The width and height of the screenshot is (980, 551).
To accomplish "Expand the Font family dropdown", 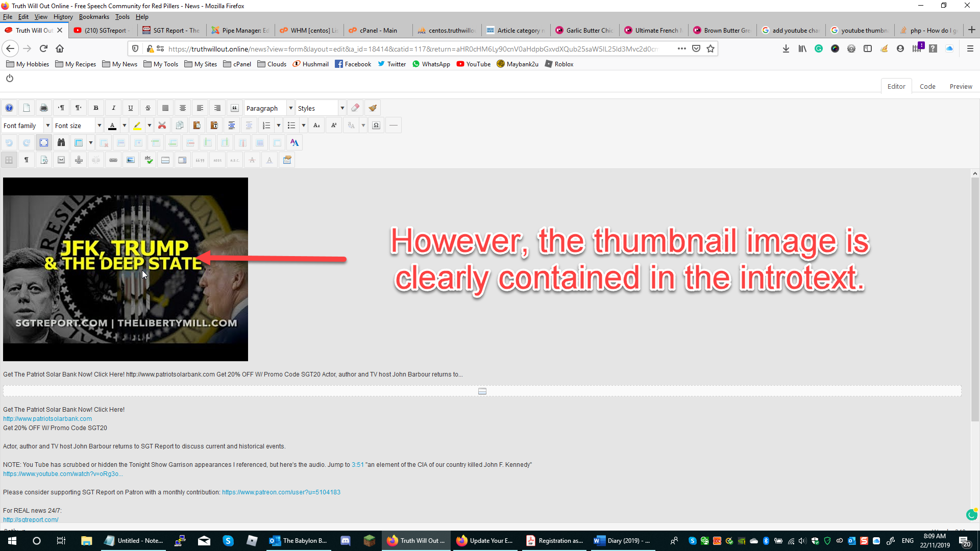I will (27, 126).
